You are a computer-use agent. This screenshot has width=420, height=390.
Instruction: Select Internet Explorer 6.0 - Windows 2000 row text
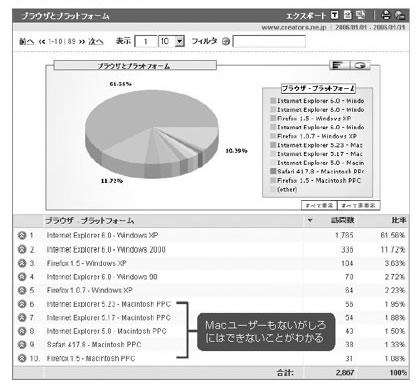pos(106,249)
